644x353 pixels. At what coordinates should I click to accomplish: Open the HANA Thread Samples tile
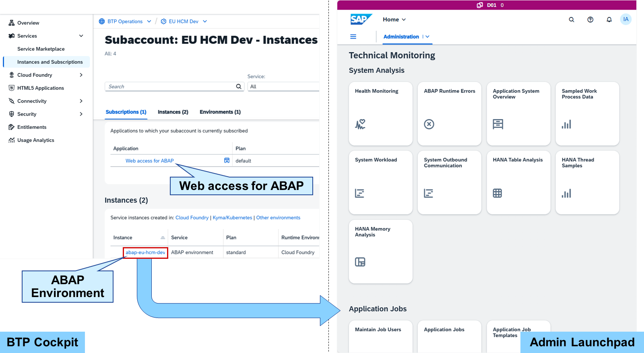(x=588, y=182)
